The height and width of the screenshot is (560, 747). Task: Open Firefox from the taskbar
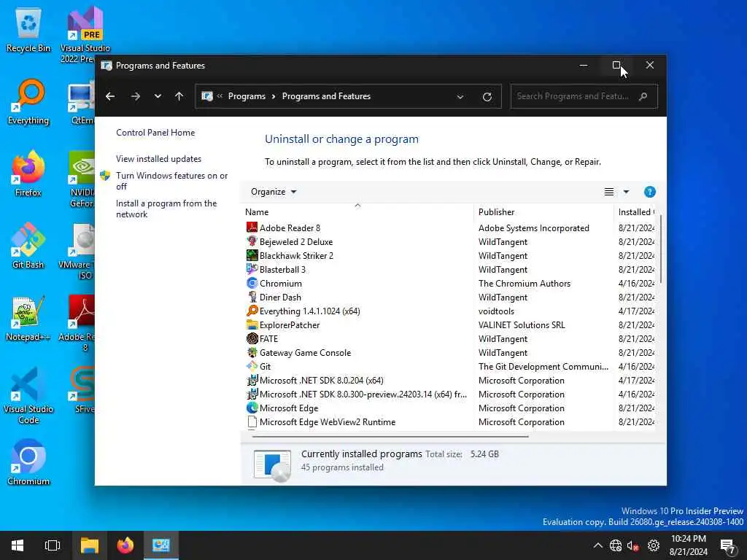click(125, 545)
